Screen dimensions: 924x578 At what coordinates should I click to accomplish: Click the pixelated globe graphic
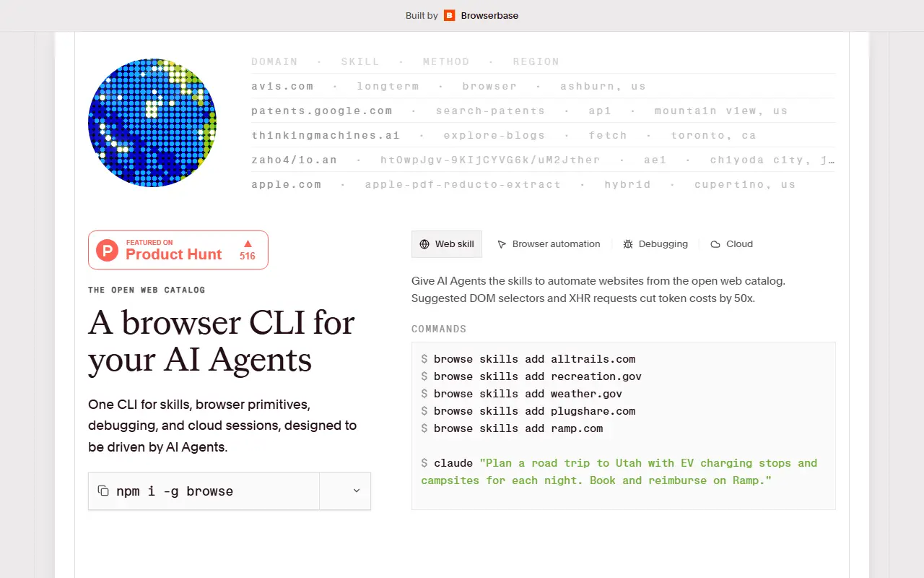tap(152, 123)
